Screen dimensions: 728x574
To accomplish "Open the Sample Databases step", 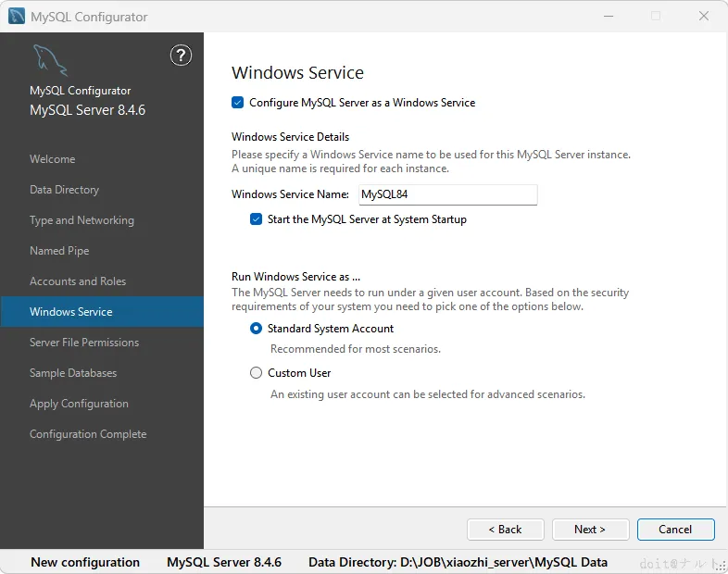I will 73,373.
